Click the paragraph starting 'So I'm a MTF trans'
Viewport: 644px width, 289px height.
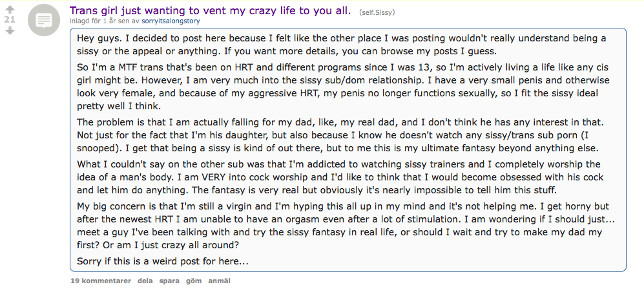click(344, 87)
